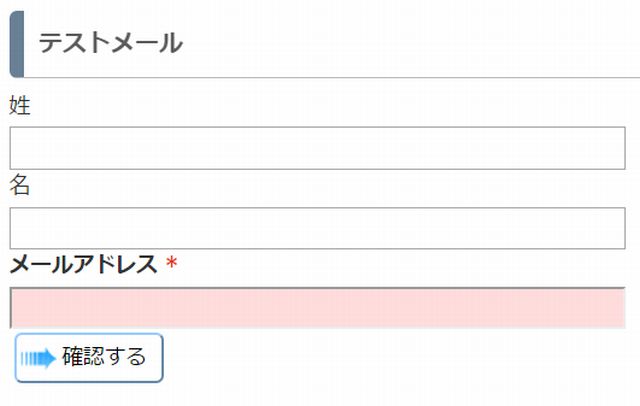Click the 確認する button
Image resolution: width=640 pixels, height=406 pixels.
(89, 358)
